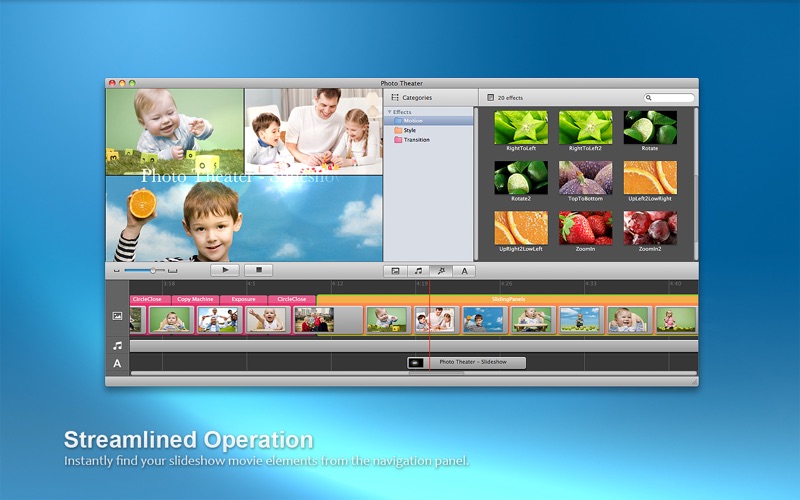The height and width of the screenshot is (500, 800).
Task: Choose the UpLeft2LowRight effect thumbnail
Action: tap(650, 178)
